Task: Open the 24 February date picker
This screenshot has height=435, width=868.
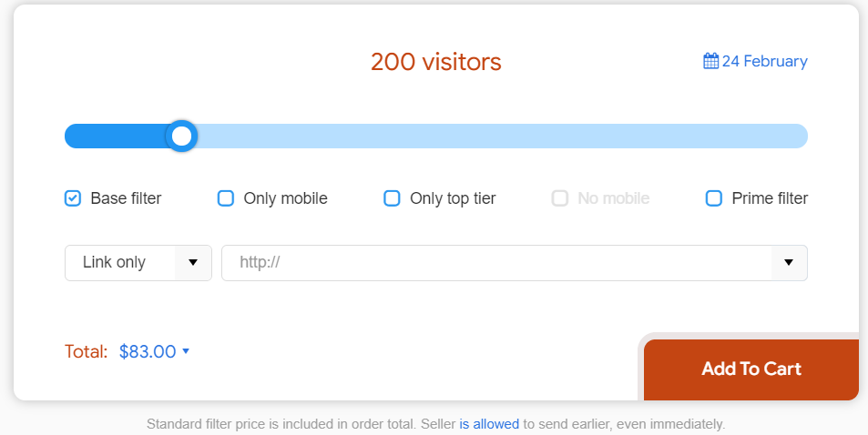Action: pos(756,61)
